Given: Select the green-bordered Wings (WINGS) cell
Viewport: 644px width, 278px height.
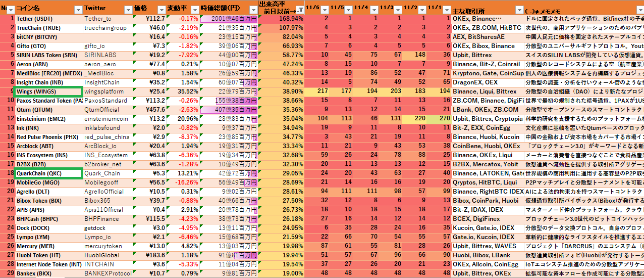Looking at the screenshot, I should click(x=48, y=91).
